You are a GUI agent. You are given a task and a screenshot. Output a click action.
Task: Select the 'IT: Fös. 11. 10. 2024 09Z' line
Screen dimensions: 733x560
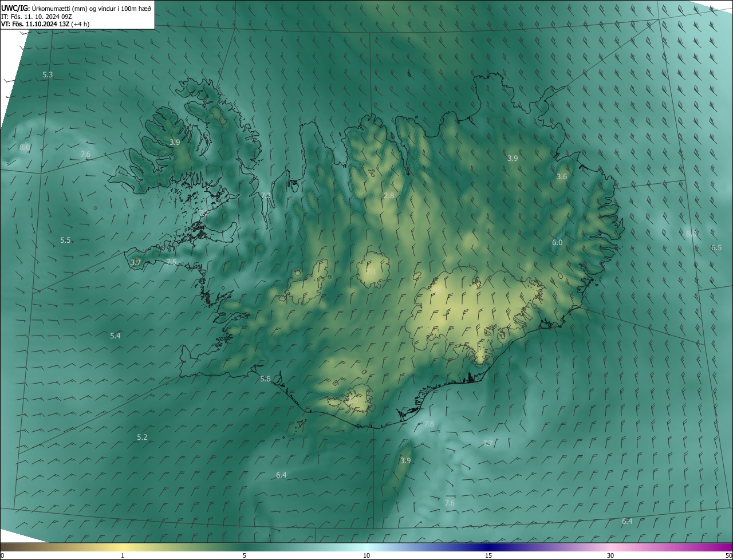point(37,16)
